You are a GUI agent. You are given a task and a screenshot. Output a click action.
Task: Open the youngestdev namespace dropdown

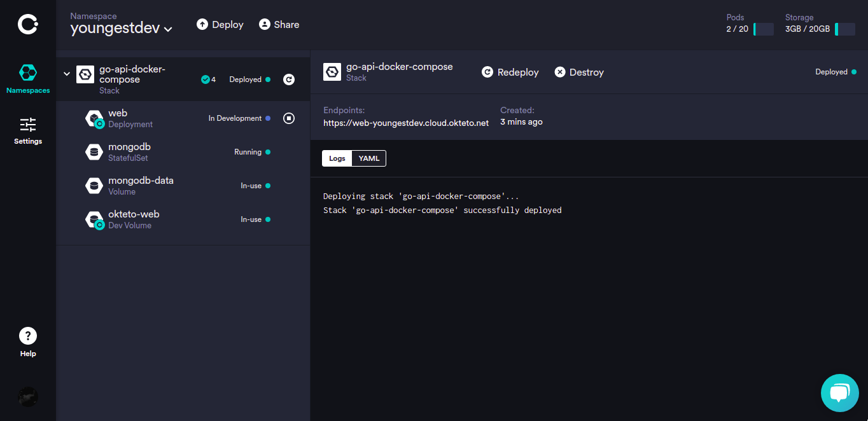[122, 29]
